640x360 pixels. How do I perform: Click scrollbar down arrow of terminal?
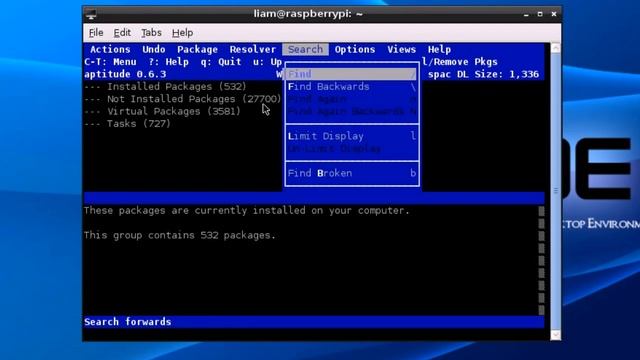(556, 335)
